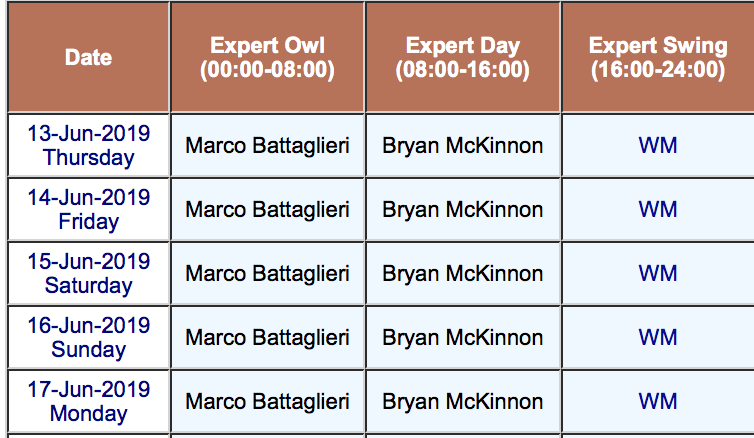The image size is (754, 438).
Task: Select Bryan McKinnon cell for Sunday day shift
Action: pyautogui.click(x=463, y=337)
